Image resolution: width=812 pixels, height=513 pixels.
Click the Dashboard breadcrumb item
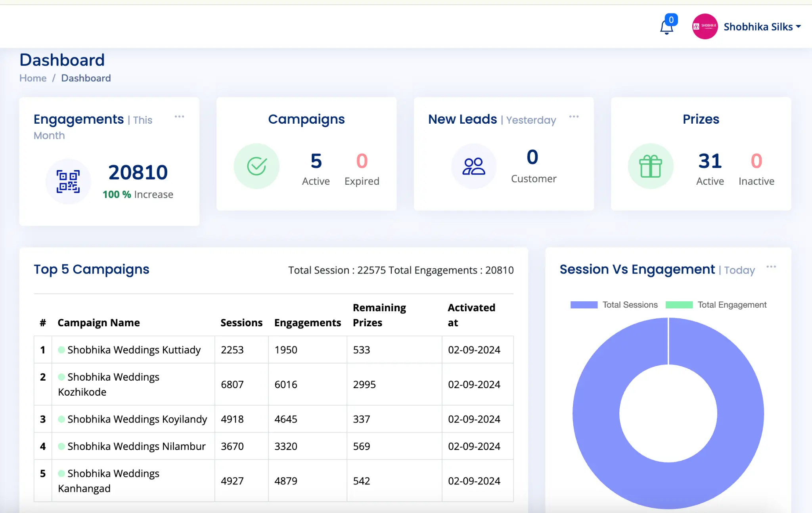coord(86,78)
